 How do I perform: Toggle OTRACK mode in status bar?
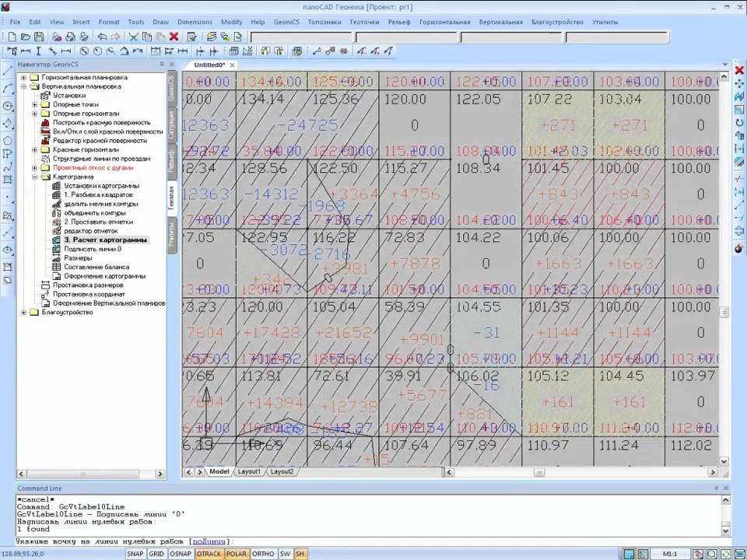click(x=209, y=554)
